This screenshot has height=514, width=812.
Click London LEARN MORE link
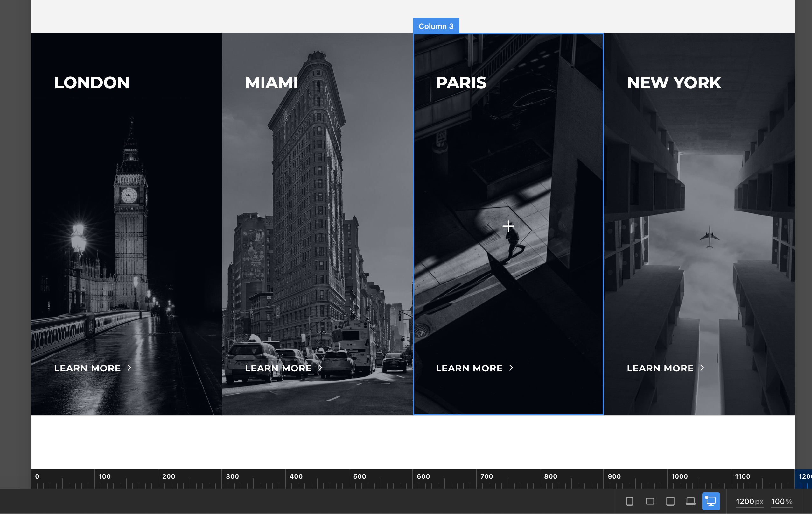tap(87, 368)
